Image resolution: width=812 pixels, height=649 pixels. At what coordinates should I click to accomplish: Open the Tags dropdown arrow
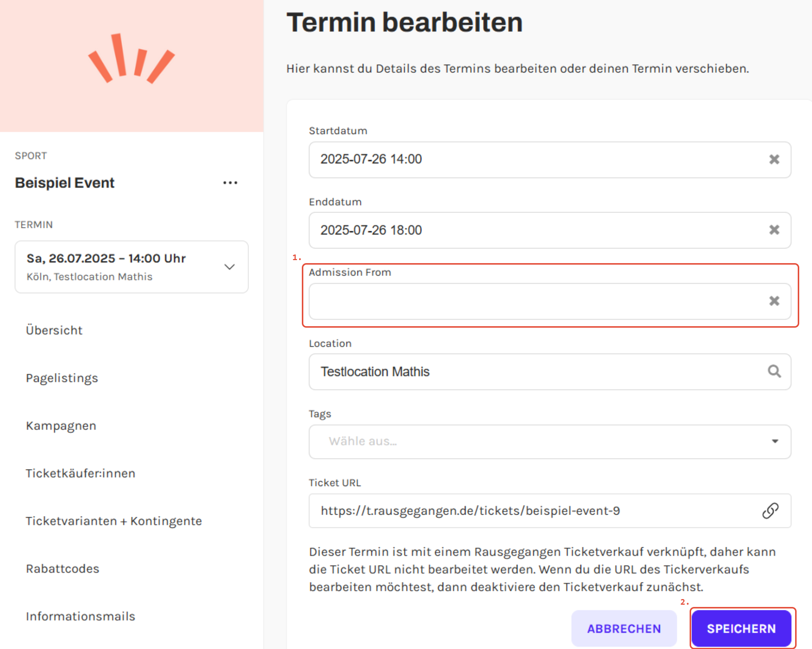click(775, 441)
